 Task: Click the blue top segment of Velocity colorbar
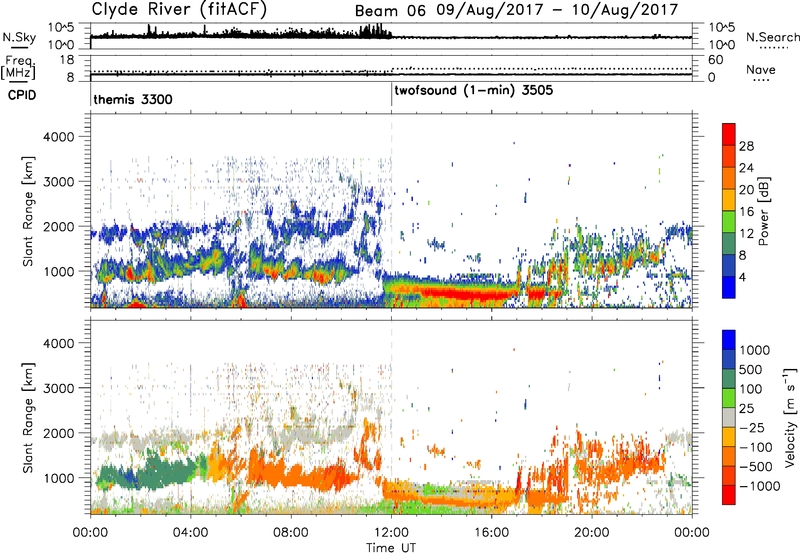click(x=729, y=340)
